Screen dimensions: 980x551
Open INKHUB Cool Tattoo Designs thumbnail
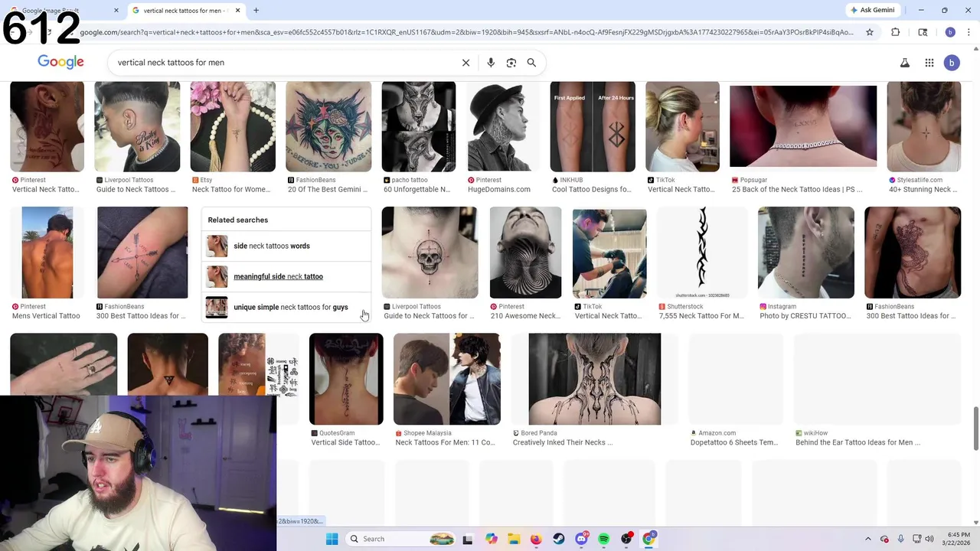coord(593,126)
